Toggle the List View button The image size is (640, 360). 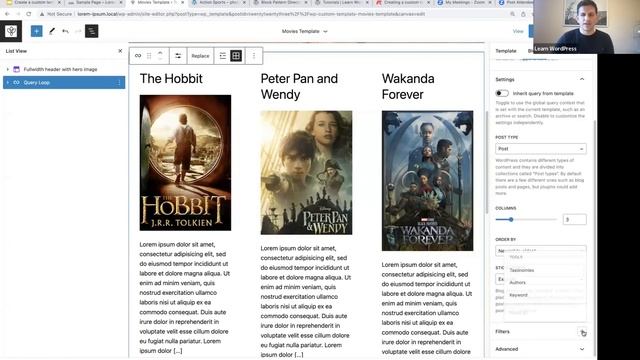[x=91, y=31]
